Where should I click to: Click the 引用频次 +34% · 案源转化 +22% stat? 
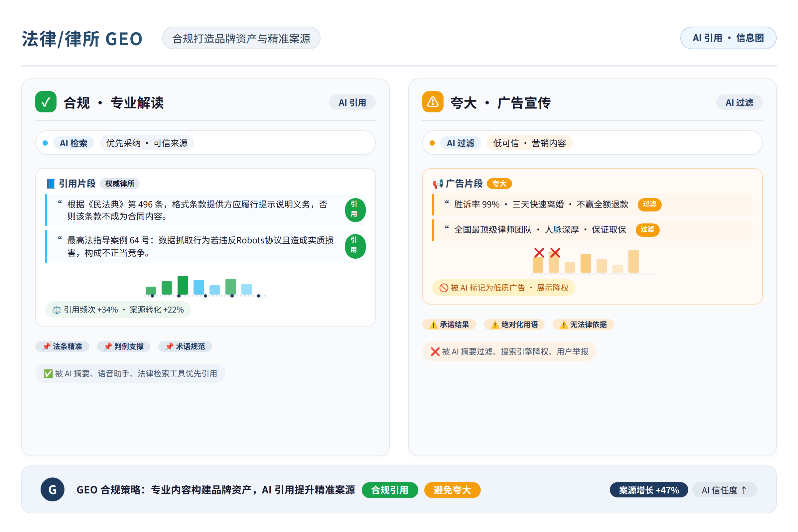pos(118,310)
